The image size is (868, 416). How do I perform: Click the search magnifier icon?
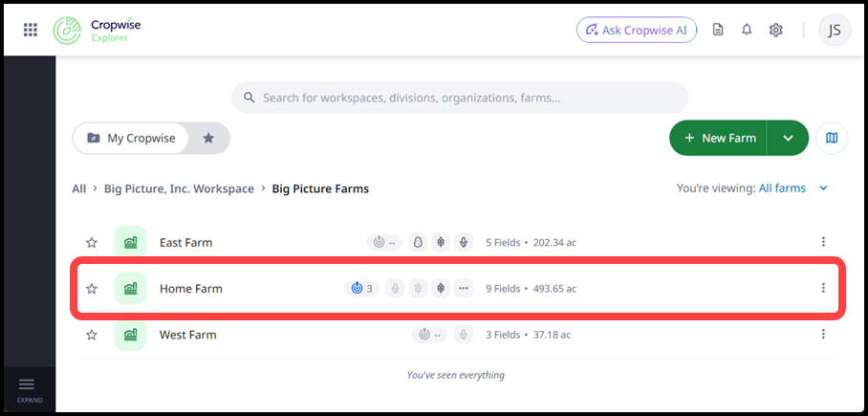click(250, 99)
